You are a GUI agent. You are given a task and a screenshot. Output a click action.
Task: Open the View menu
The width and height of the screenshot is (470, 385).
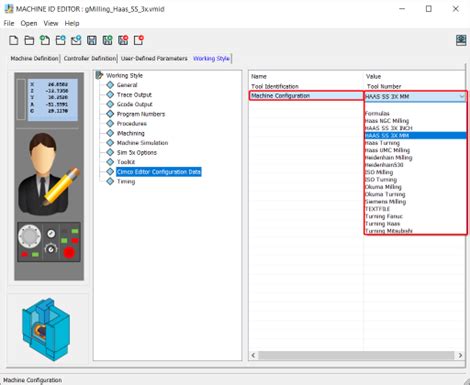tap(51, 23)
